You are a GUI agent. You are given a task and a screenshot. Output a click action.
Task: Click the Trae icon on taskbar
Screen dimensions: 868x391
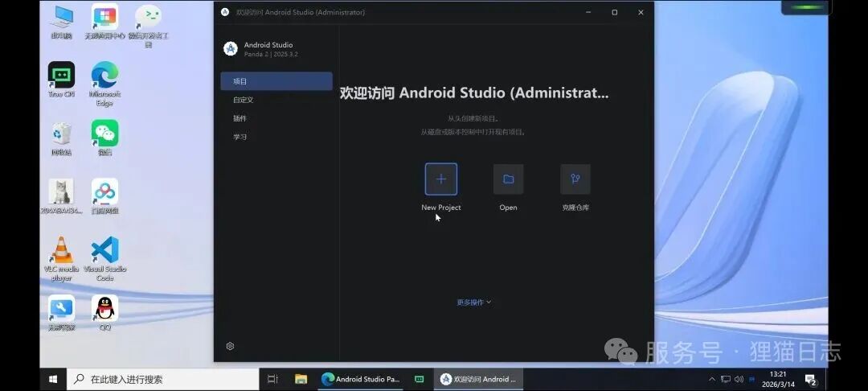[x=419, y=380]
